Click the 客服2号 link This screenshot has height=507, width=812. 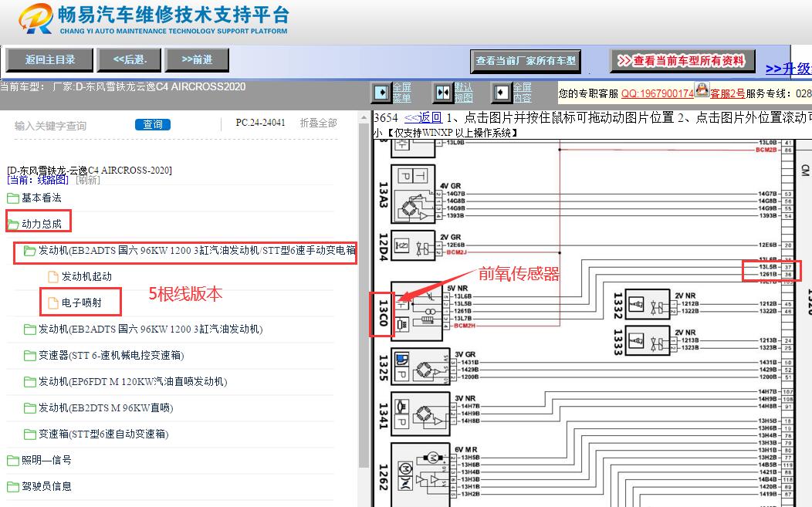point(728,93)
